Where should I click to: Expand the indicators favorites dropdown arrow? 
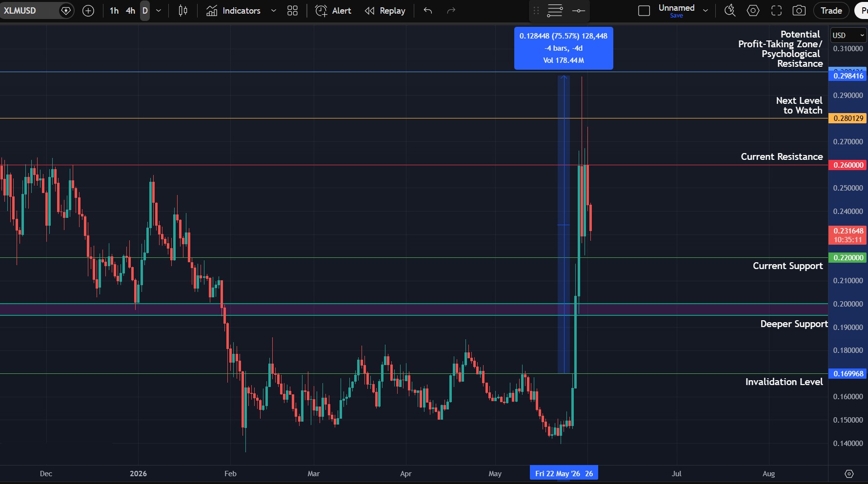pos(274,11)
